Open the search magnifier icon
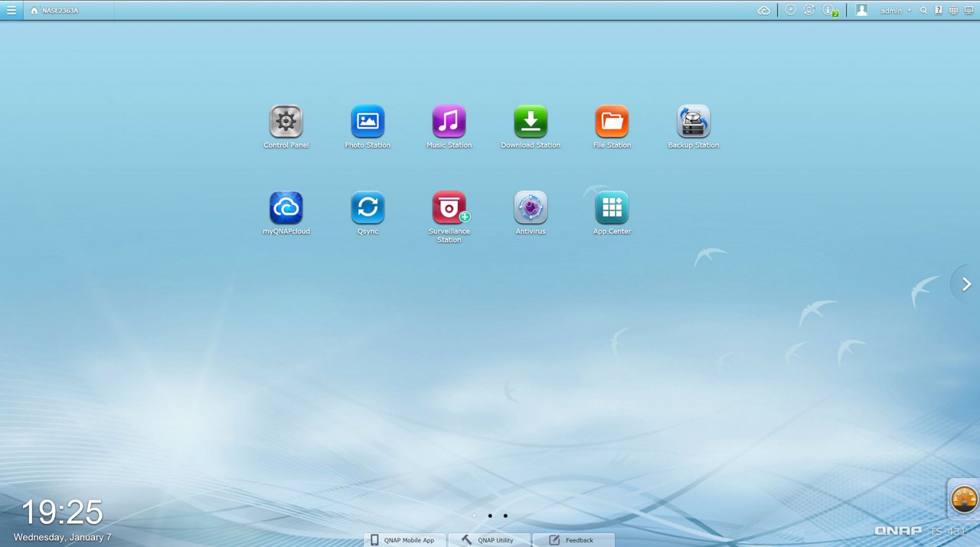The width and height of the screenshot is (980, 547). tap(924, 11)
